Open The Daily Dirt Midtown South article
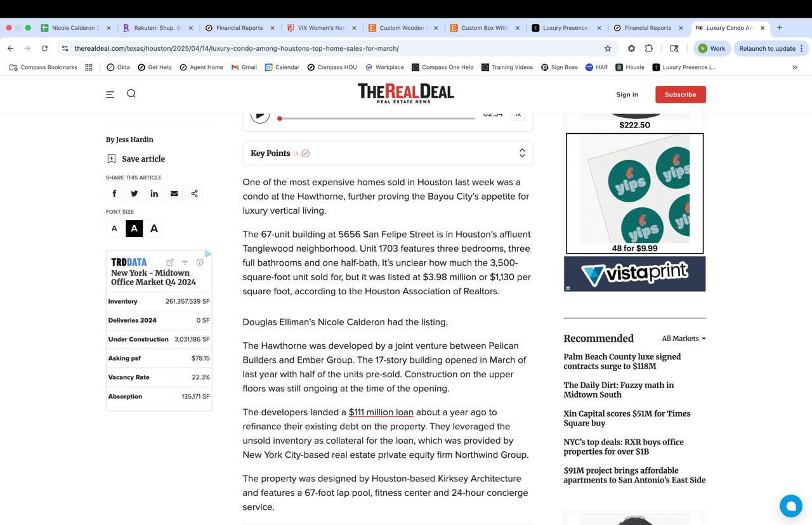The image size is (812, 525). (619, 390)
